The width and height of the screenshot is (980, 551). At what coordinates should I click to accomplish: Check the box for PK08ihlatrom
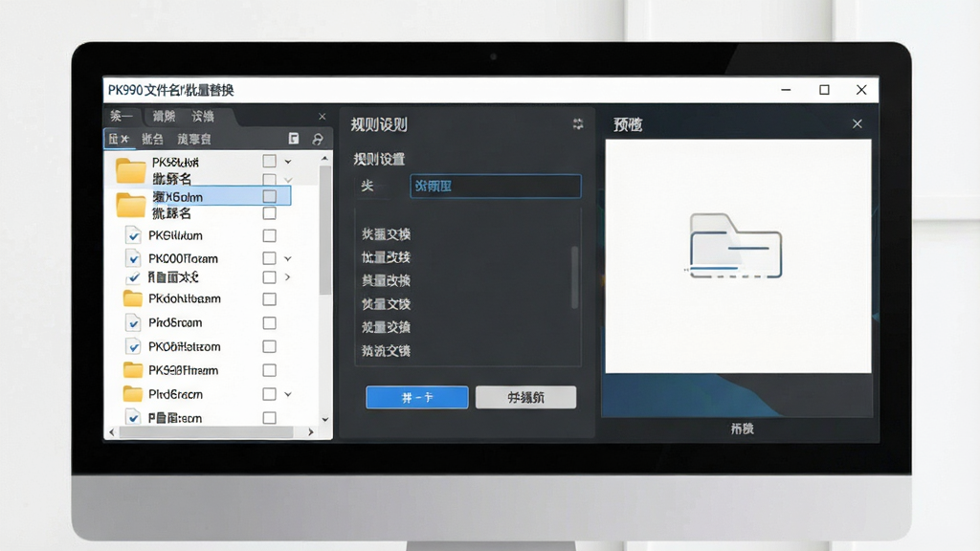pyautogui.click(x=269, y=346)
